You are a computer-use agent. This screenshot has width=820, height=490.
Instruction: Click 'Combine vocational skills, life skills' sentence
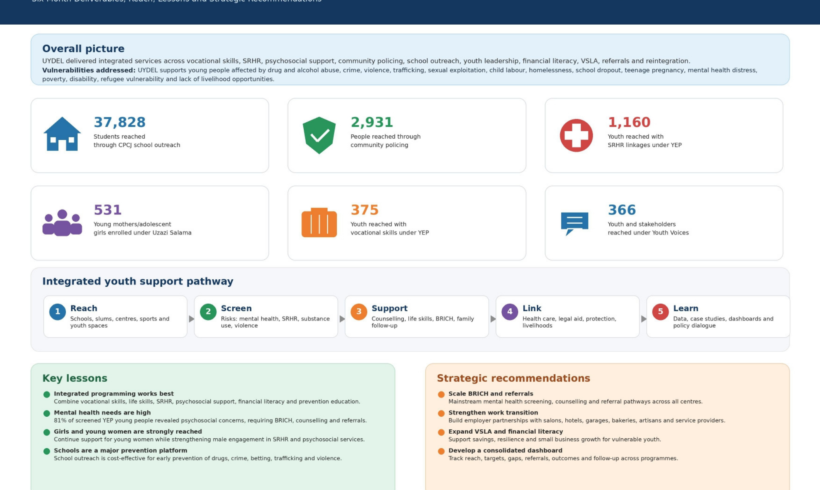[207, 402]
